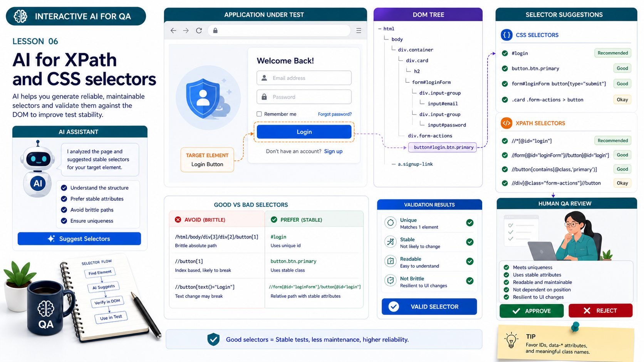
Task: Select input#email in the DOM tree
Action: click(443, 103)
